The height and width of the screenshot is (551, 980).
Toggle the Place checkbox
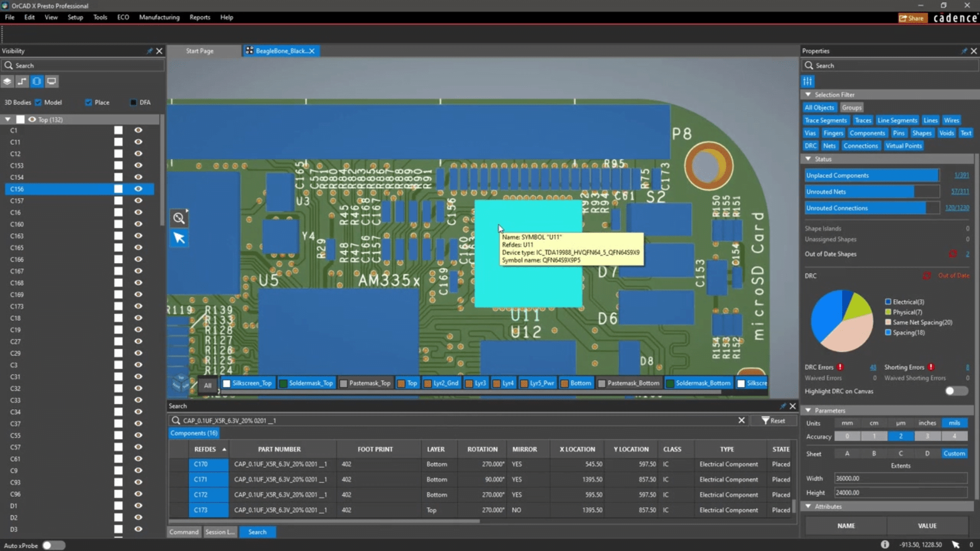tap(89, 103)
